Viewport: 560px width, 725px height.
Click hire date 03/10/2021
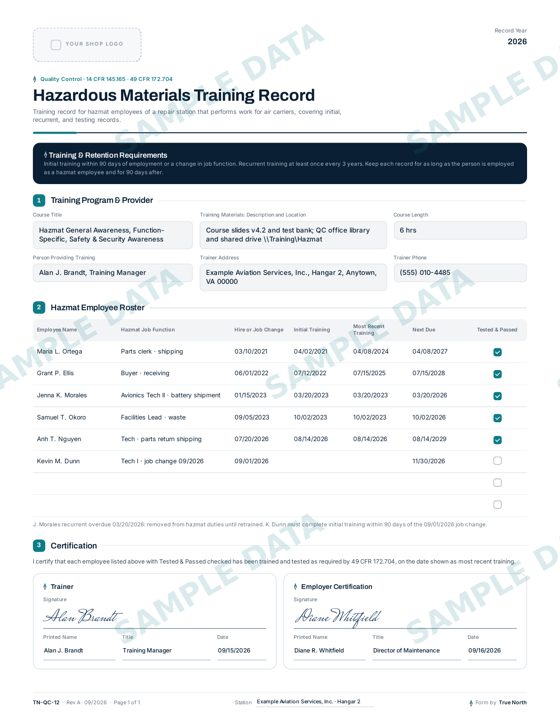click(x=251, y=351)
